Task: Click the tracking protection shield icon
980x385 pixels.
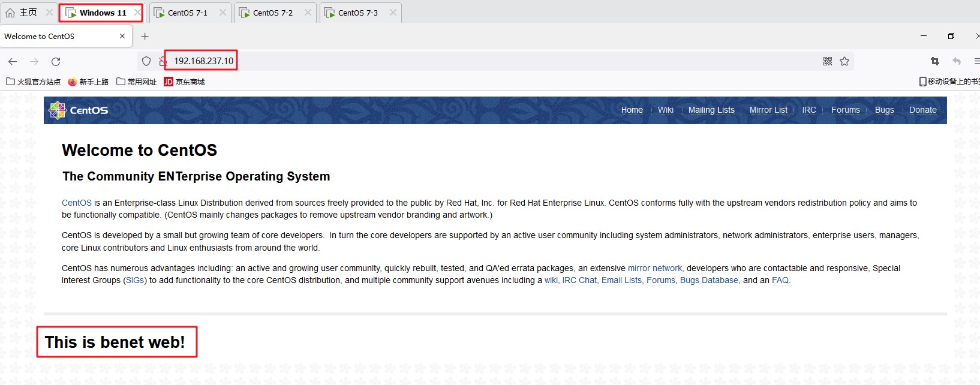Action: tap(146, 61)
